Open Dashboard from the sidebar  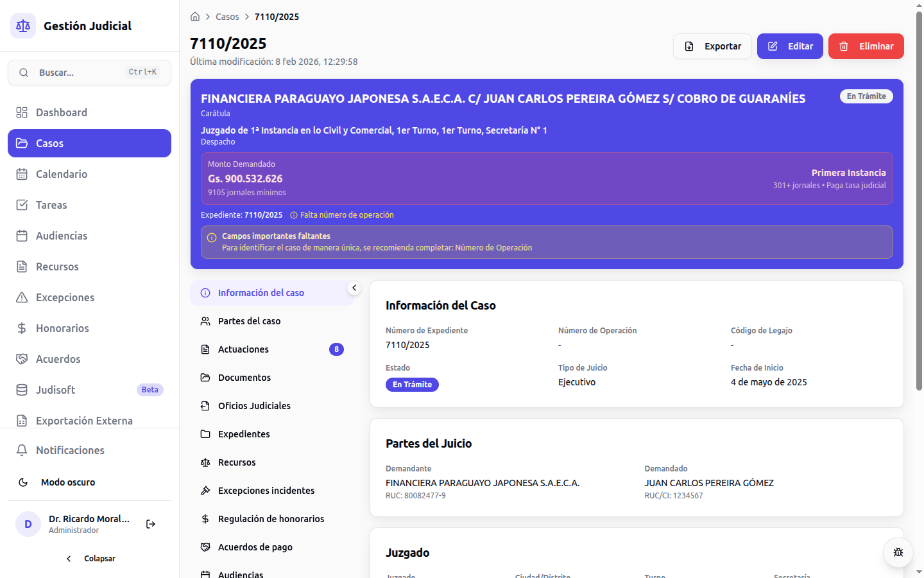89,112
